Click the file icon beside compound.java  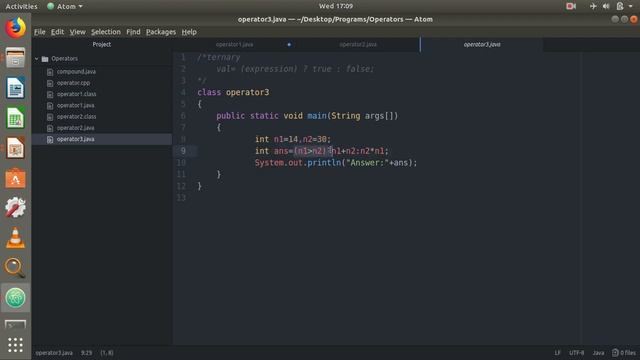click(x=50, y=72)
